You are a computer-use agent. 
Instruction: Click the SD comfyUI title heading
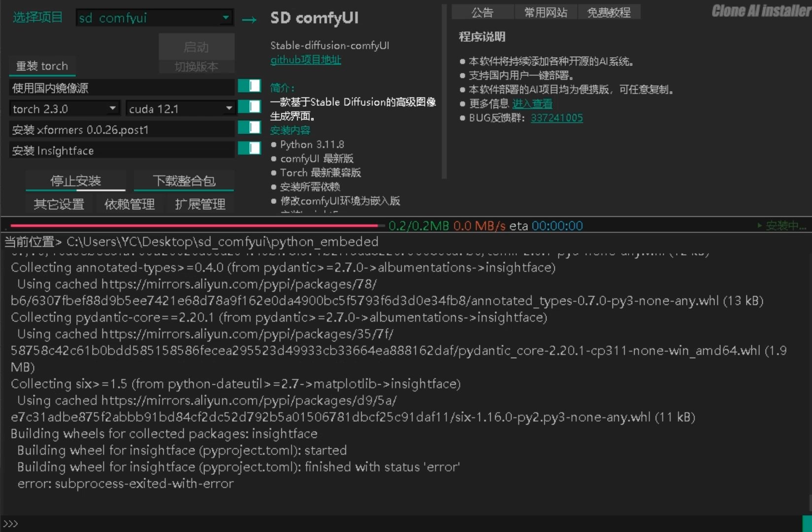[314, 18]
